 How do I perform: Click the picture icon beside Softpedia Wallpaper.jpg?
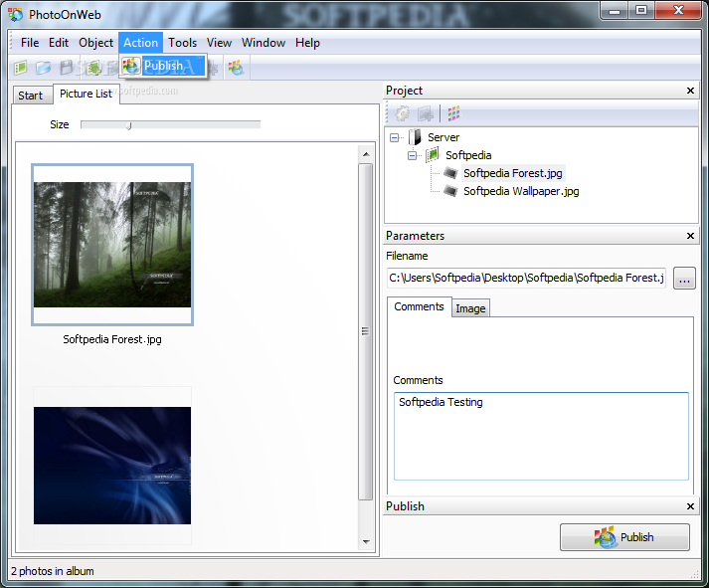coord(450,191)
